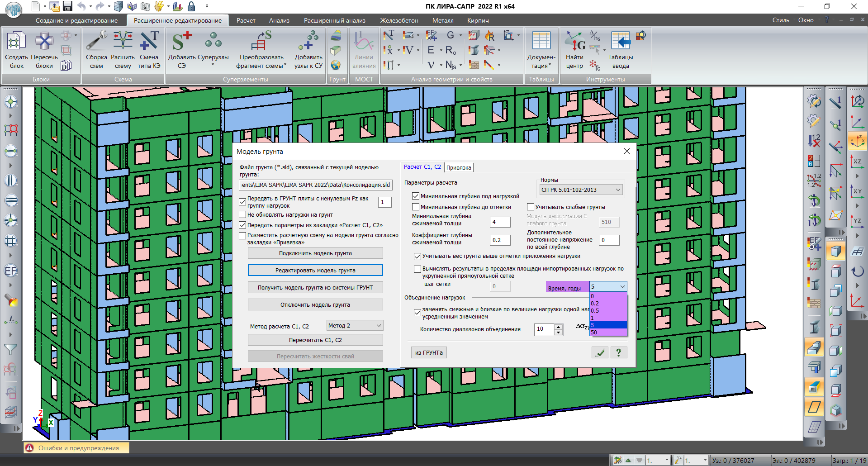This screenshot has width=868, height=466.
Task: Expand the Метод 2 calculation method dropdown
Action: pyautogui.click(x=355, y=326)
